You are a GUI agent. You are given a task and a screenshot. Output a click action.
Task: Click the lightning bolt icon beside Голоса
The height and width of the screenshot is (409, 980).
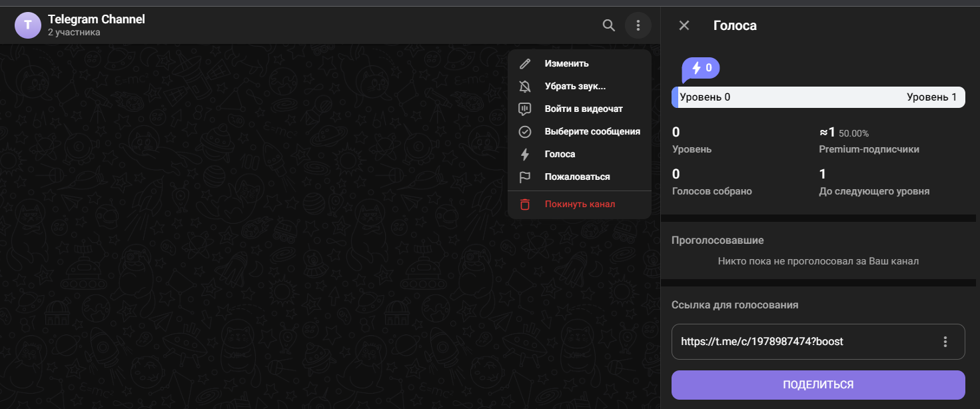[525, 155]
